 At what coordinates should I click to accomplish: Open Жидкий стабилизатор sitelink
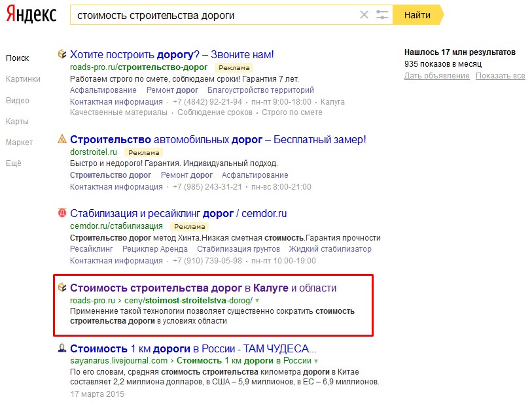tap(330, 249)
